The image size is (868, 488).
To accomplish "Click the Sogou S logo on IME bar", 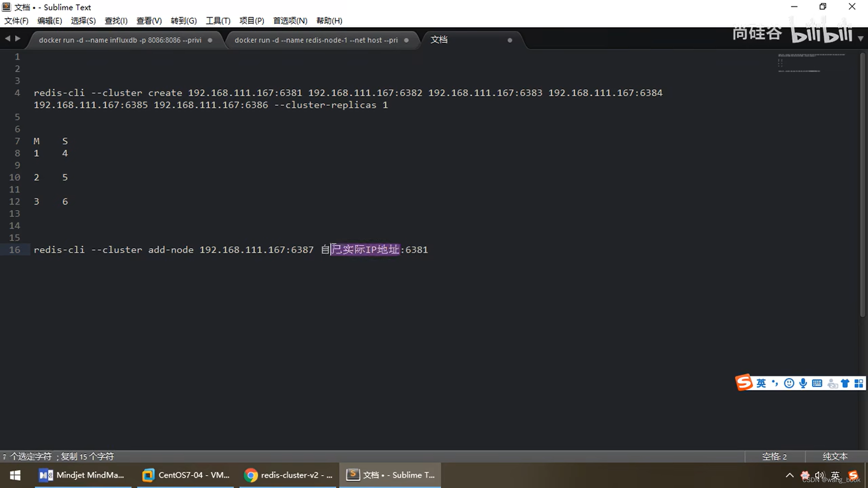I will [744, 383].
